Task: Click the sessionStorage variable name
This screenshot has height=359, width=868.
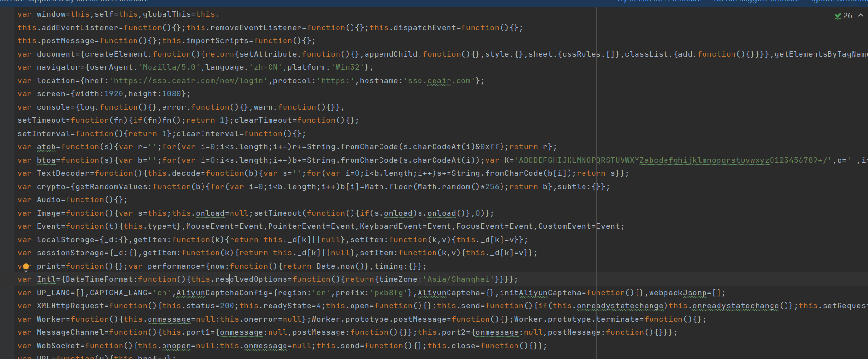Action: pos(70,253)
